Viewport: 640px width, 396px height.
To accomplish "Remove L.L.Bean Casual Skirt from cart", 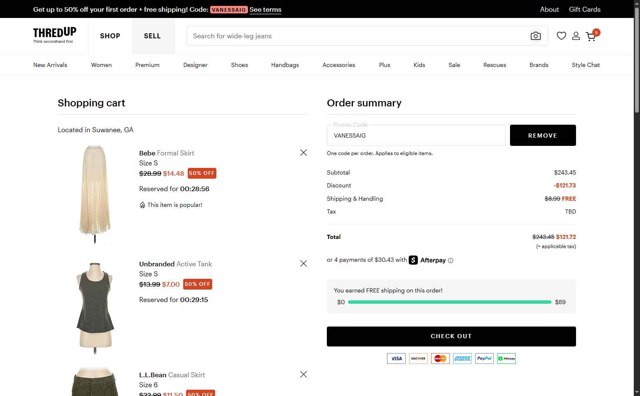I will point(303,374).
